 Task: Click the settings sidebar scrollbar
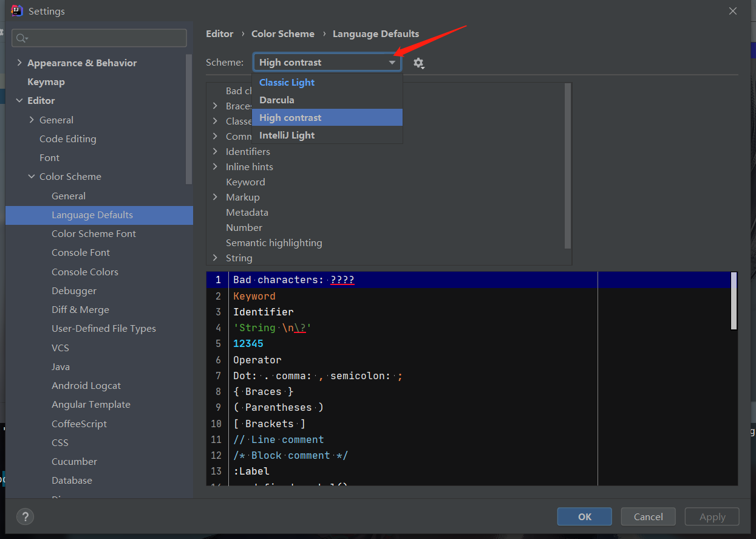pyautogui.click(x=189, y=119)
